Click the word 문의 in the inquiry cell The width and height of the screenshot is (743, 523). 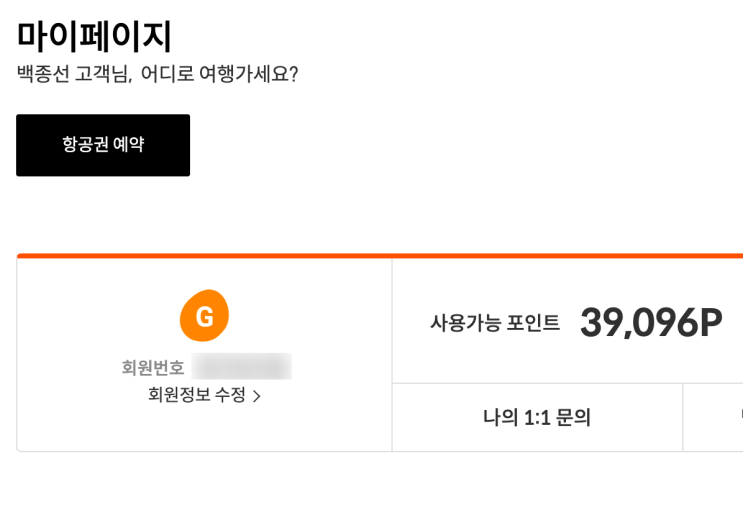pos(573,417)
